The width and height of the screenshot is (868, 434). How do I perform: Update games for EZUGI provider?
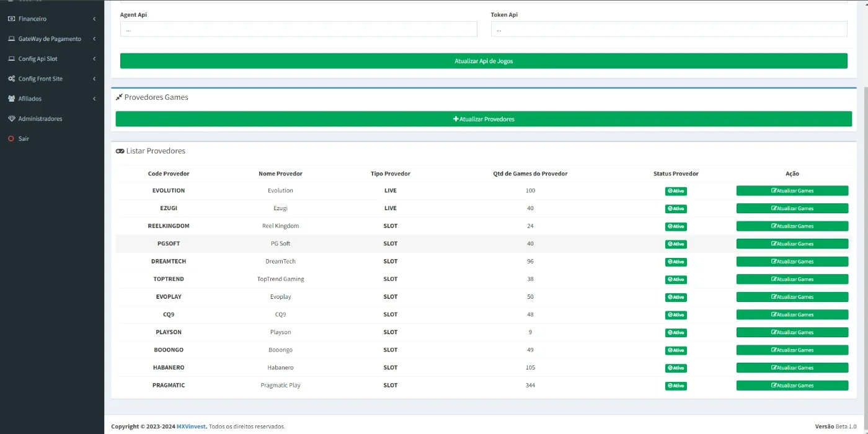click(x=792, y=208)
